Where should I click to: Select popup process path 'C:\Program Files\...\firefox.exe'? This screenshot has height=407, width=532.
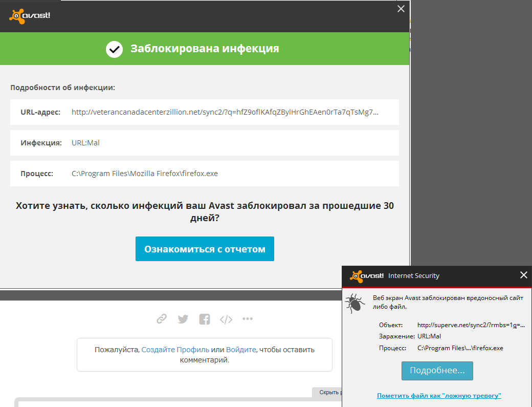pos(460,348)
